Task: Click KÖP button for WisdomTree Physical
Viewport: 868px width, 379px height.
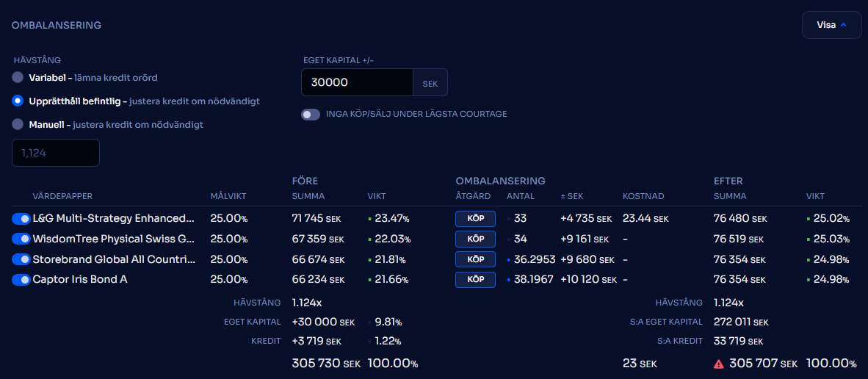Action: (475, 239)
